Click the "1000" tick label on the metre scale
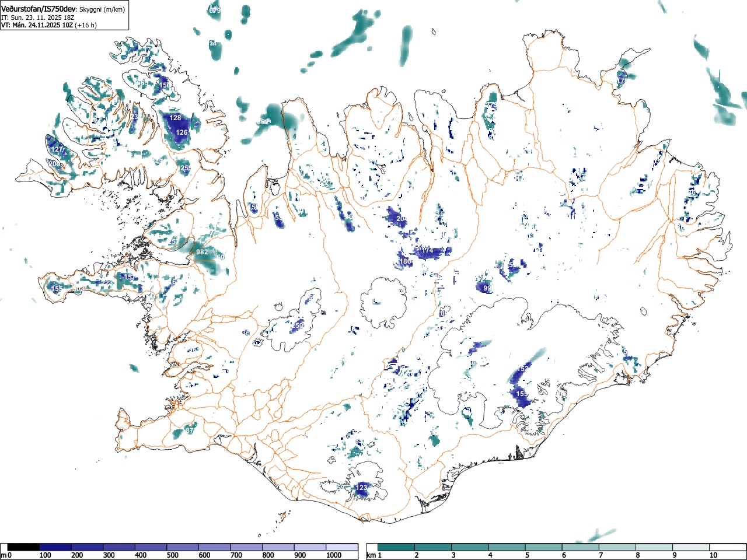The width and height of the screenshot is (747, 560). coord(334,555)
